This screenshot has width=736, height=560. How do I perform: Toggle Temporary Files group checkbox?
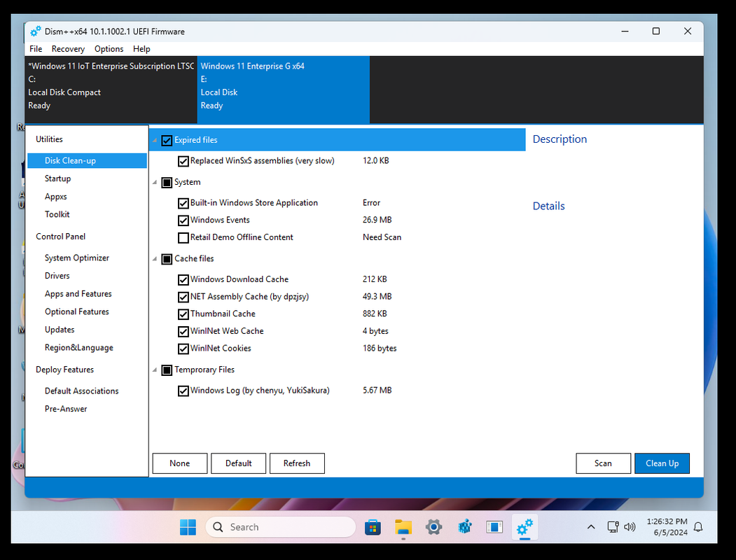pos(167,370)
